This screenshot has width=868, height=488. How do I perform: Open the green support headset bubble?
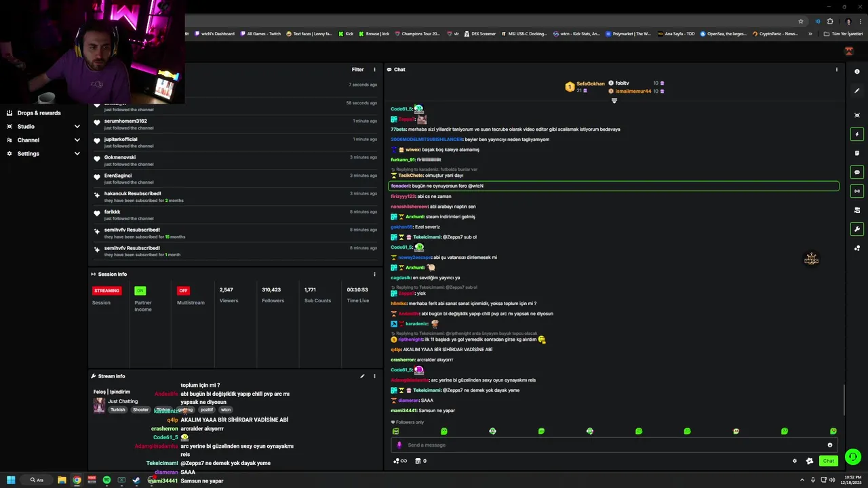click(853, 457)
